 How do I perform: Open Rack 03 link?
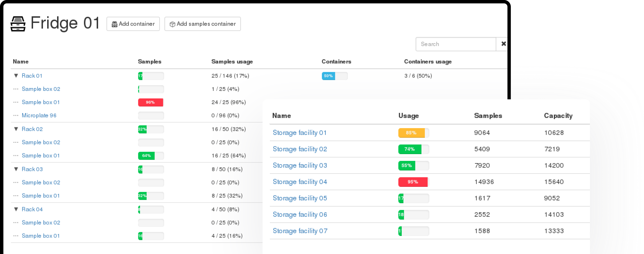(x=32, y=169)
